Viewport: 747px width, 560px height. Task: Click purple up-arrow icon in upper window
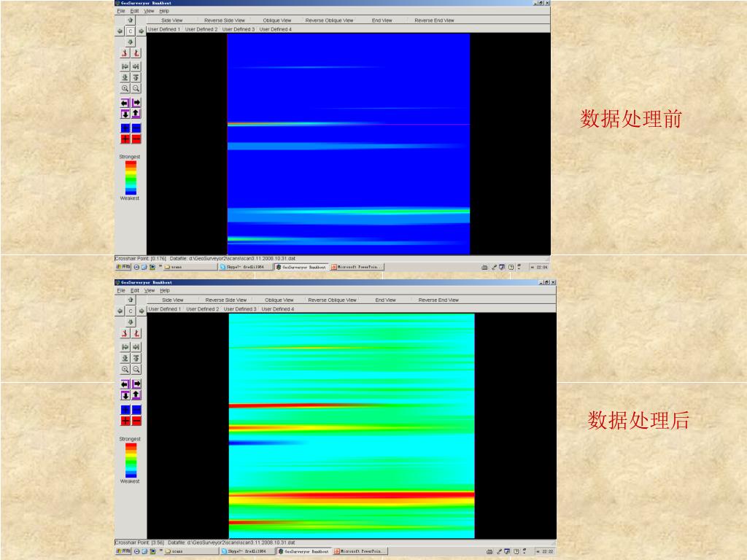pyautogui.click(x=136, y=114)
